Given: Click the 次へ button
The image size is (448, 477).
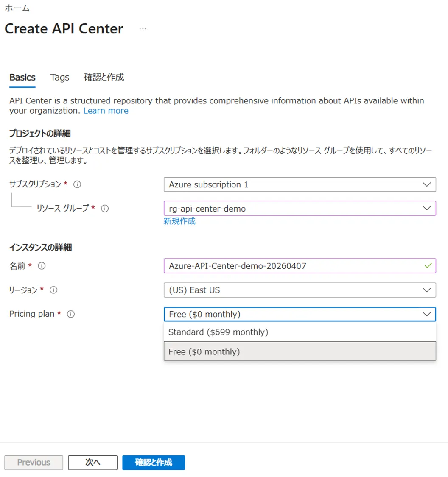Looking at the screenshot, I should point(92,462).
